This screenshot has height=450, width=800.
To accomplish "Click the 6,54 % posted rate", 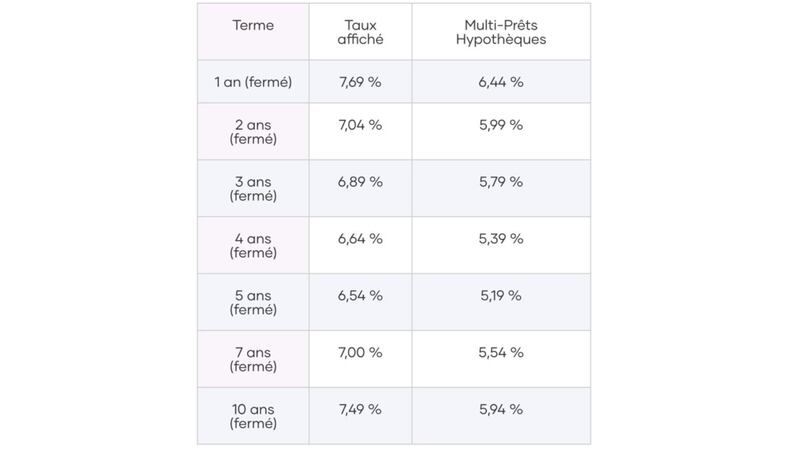I will pos(360,296).
